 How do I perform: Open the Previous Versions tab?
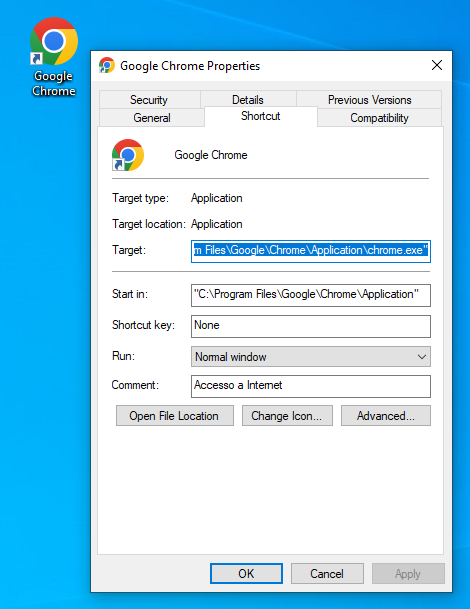pos(369,100)
